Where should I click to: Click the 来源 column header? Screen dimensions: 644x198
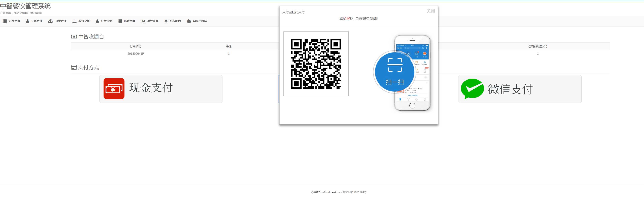228,46
